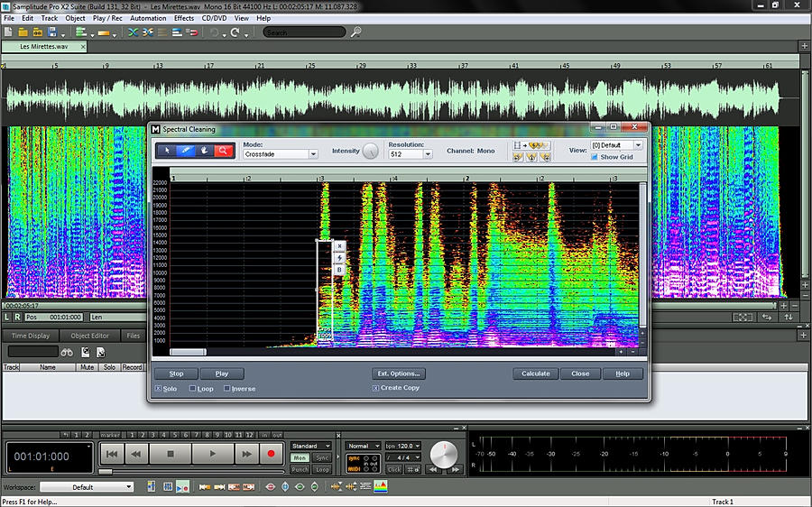Open the File menu
Screen dimensions: 812x507
click(9, 18)
